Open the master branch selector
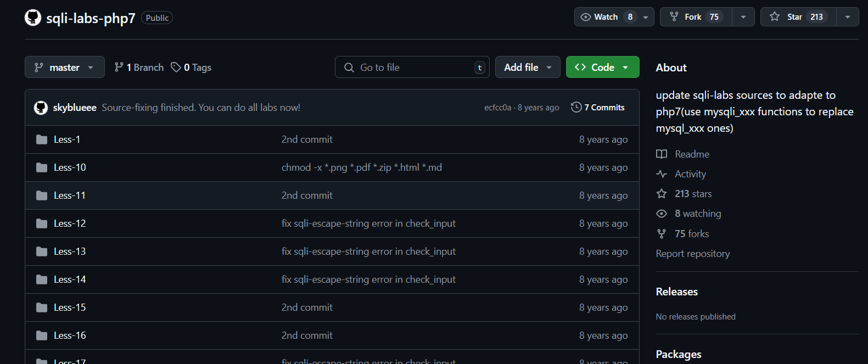 [x=65, y=67]
